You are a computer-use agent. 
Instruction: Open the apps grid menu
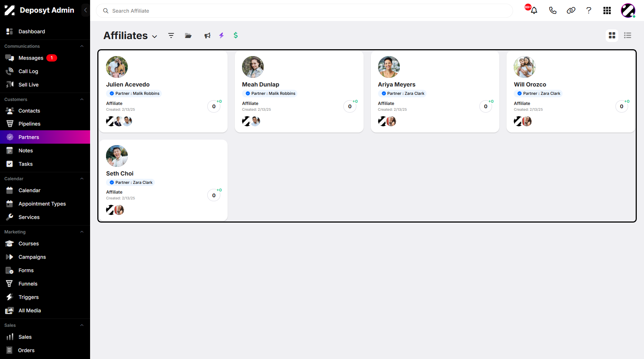(607, 10)
